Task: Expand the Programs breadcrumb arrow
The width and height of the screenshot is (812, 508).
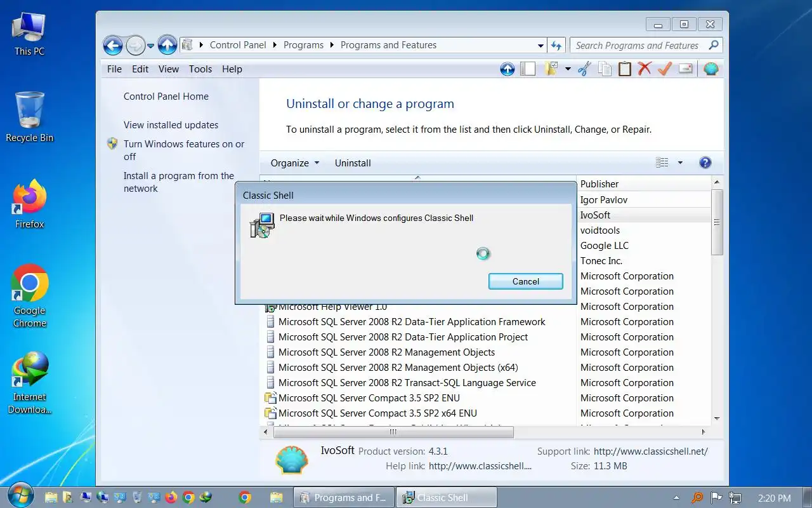Action: pos(332,45)
